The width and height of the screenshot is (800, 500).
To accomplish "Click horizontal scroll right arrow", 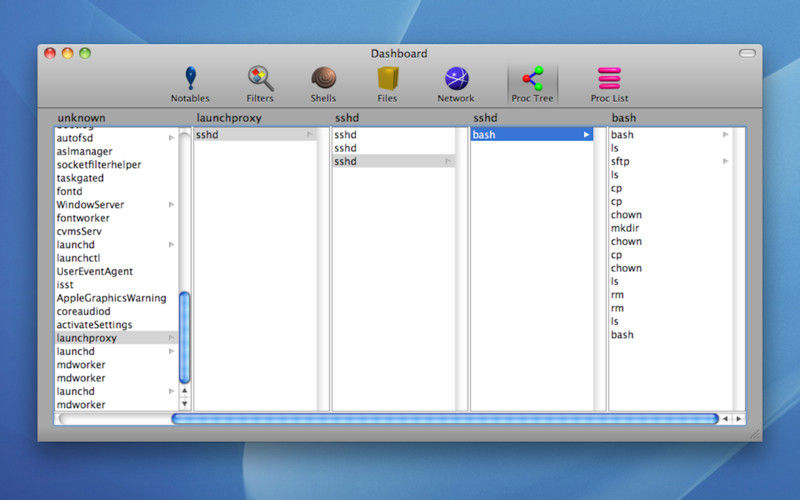I will (738, 419).
